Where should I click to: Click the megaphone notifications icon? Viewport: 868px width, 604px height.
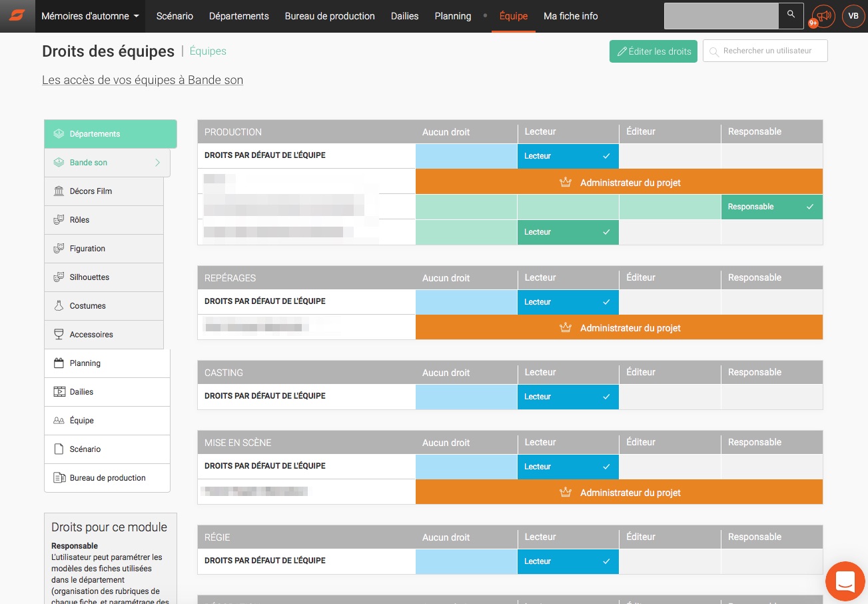pyautogui.click(x=824, y=16)
